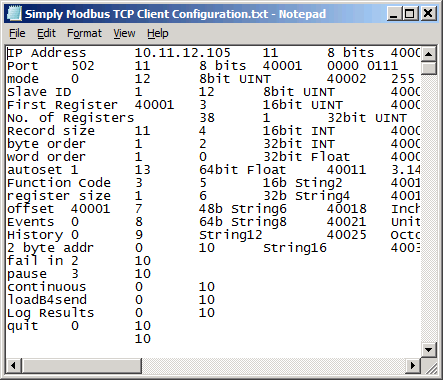Click the text 'Slave ID'
The height and width of the screenshot is (380, 443).
[x=39, y=92]
